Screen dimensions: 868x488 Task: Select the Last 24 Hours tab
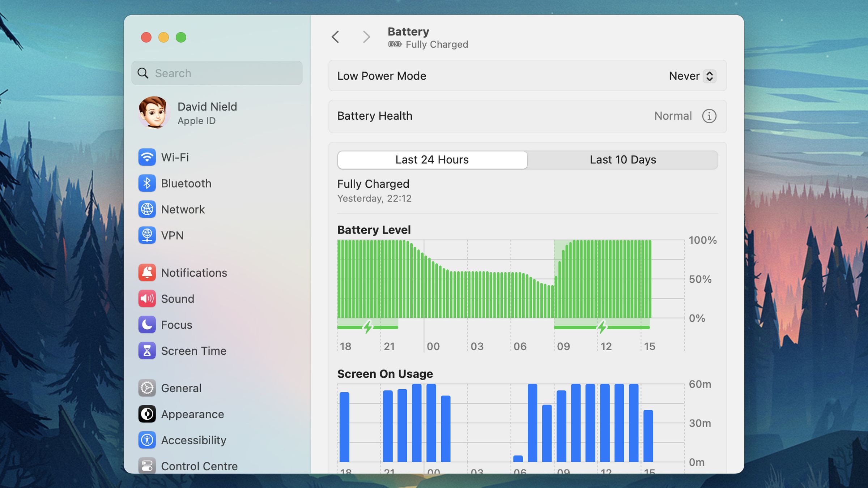point(432,159)
